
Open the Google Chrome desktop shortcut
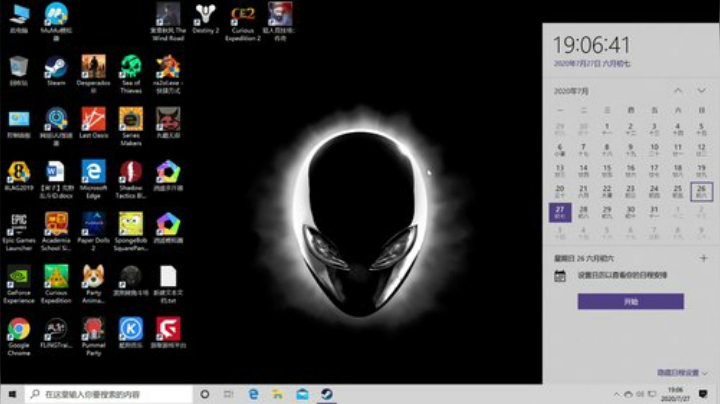[x=18, y=337]
